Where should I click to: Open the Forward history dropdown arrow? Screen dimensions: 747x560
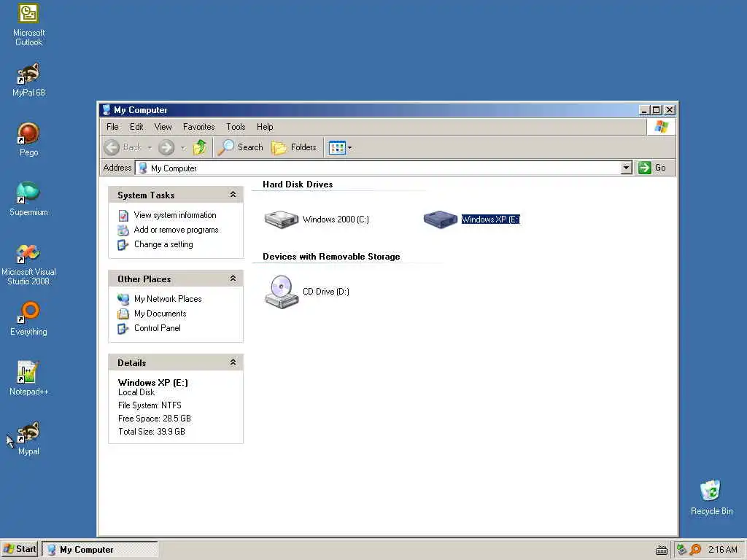tap(183, 147)
